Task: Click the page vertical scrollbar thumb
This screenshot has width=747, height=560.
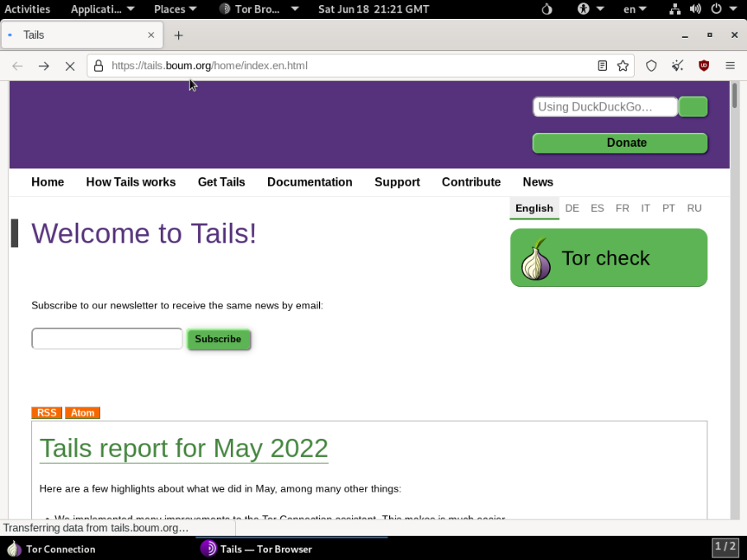Action: 735,96
